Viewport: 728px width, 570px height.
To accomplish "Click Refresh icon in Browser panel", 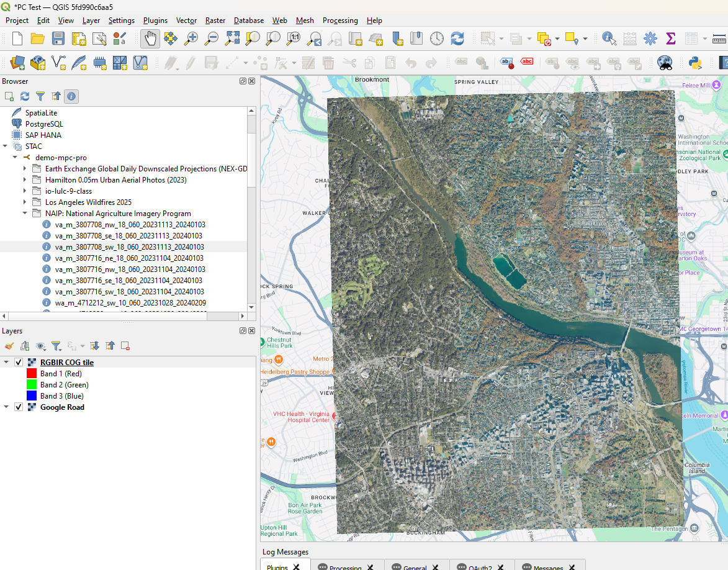I will [x=25, y=96].
